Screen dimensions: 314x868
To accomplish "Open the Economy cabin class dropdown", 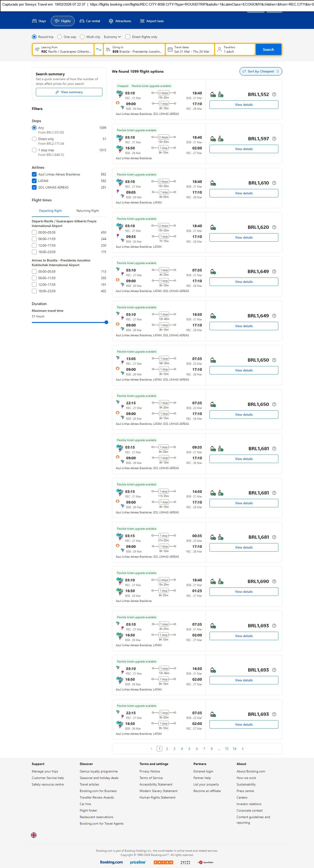I will 112,37.
